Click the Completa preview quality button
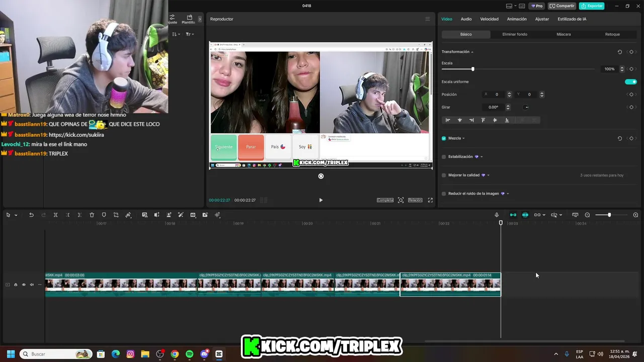The height and width of the screenshot is (362, 644). 385,200
